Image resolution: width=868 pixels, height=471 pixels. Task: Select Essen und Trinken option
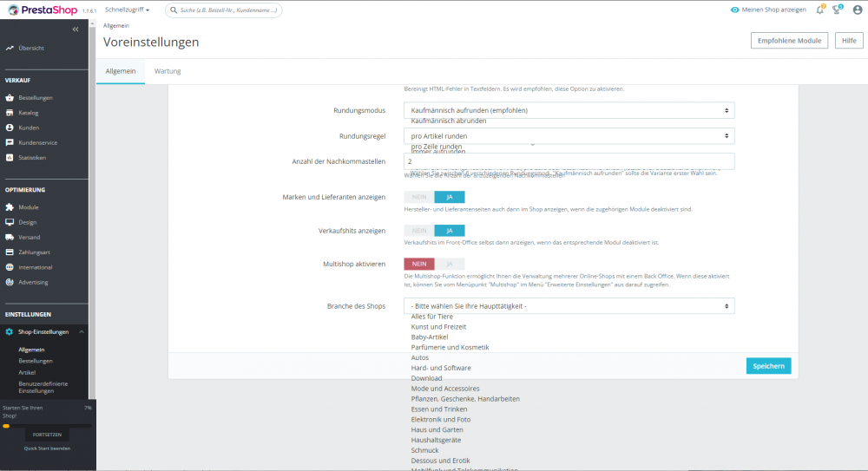point(439,409)
